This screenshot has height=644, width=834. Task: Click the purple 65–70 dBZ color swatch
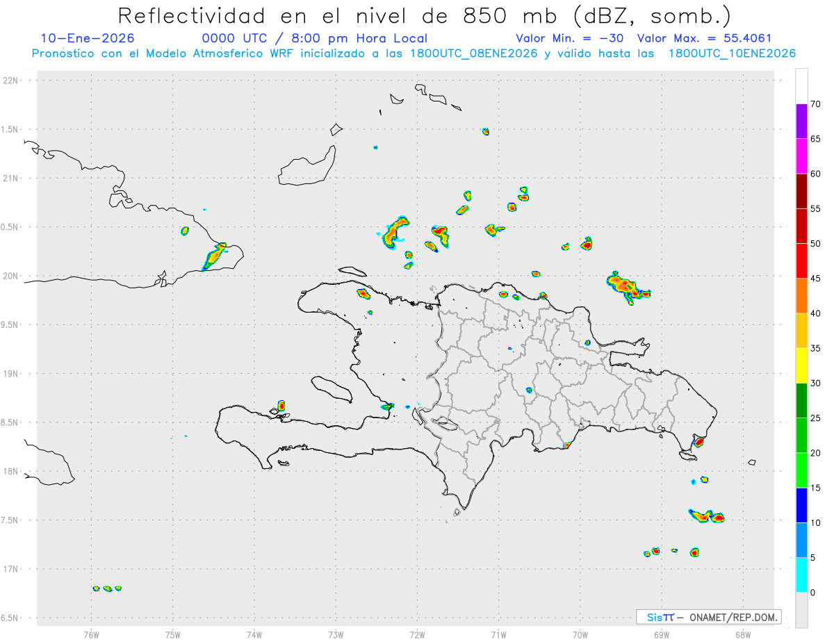click(x=801, y=121)
